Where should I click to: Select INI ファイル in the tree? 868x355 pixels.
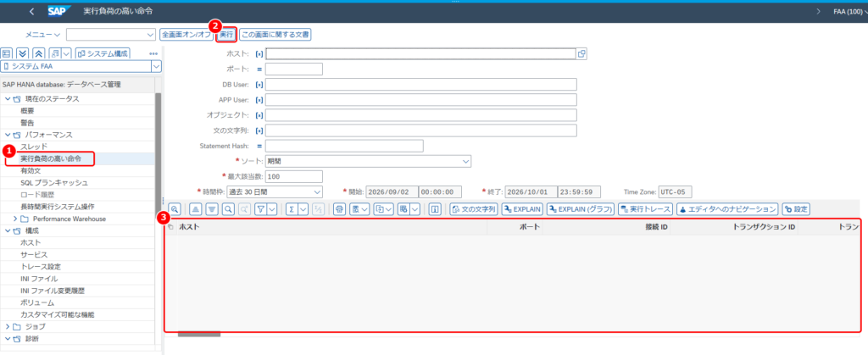[39, 279]
